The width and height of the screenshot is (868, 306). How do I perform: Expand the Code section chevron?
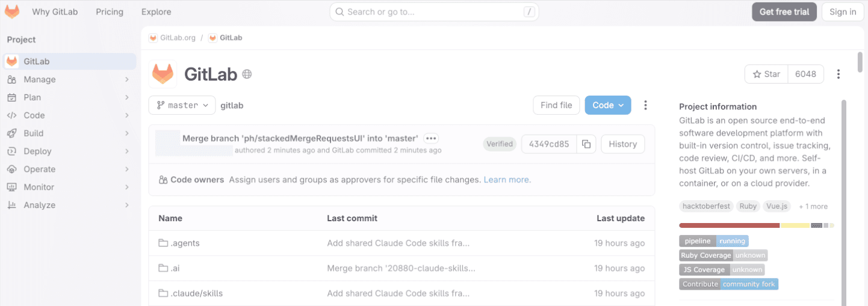tap(127, 115)
